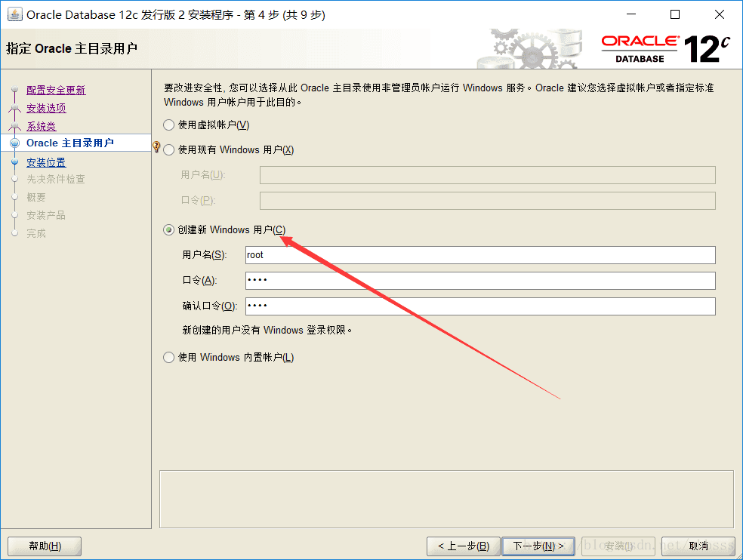Jump to the 安装位置 step link
The image size is (743, 560).
47,162
